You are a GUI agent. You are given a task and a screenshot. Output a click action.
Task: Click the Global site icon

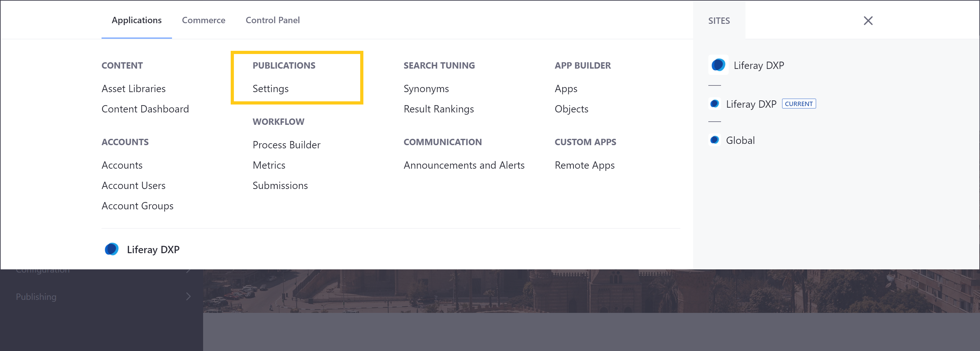(x=714, y=140)
